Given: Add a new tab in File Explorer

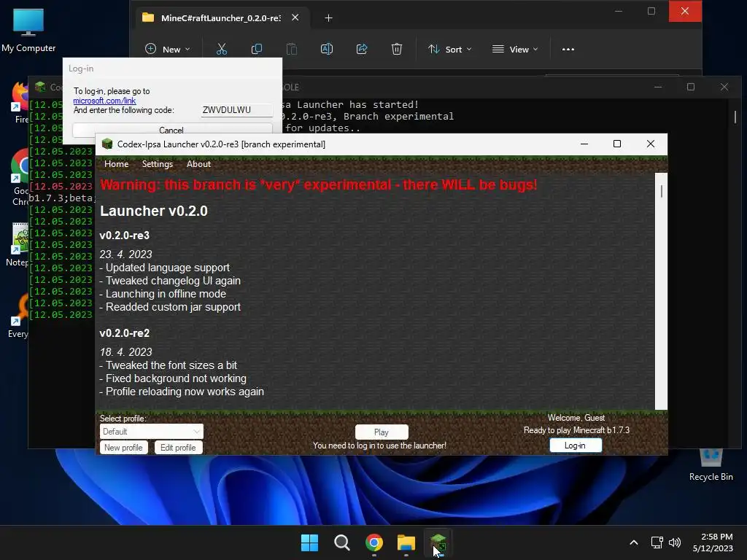Looking at the screenshot, I should click(x=328, y=18).
